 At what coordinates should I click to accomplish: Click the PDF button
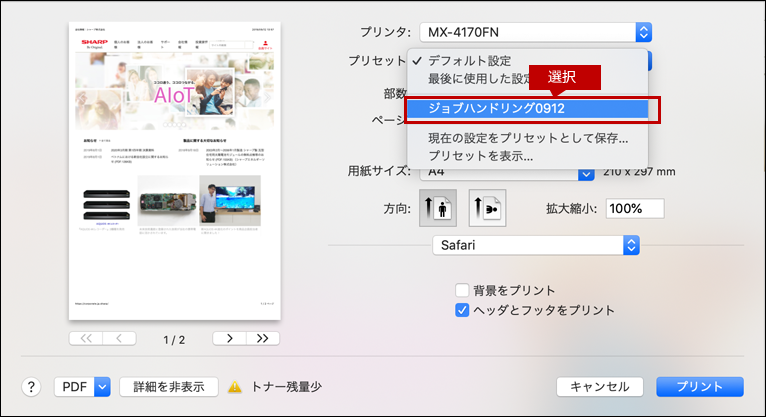point(74,387)
